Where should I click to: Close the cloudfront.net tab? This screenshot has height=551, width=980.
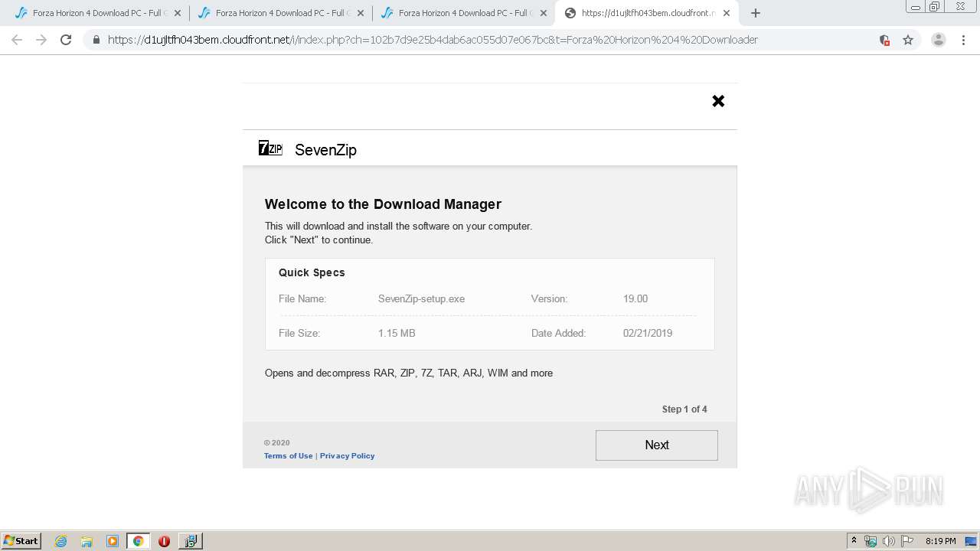pyautogui.click(x=727, y=13)
